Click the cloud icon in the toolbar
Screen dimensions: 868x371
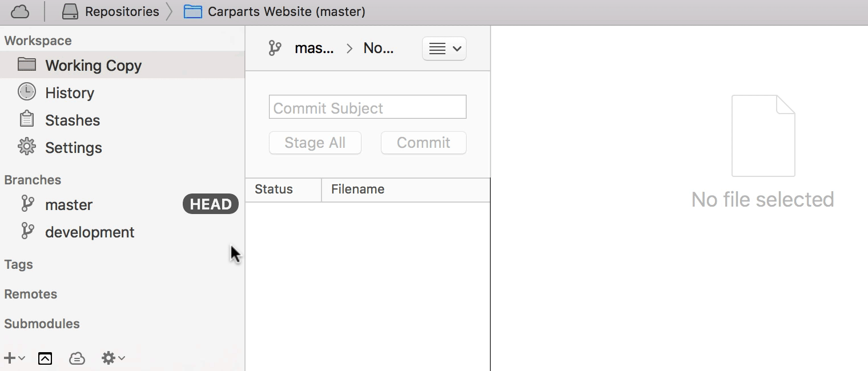point(20,11)
